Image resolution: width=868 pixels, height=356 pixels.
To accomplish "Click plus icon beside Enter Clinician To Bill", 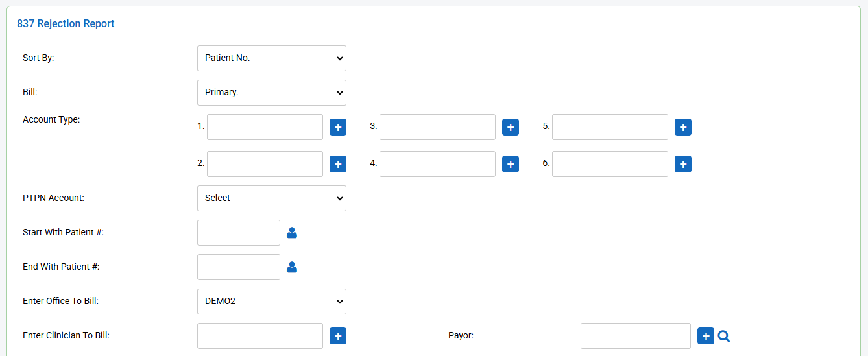I will [338, 336].
